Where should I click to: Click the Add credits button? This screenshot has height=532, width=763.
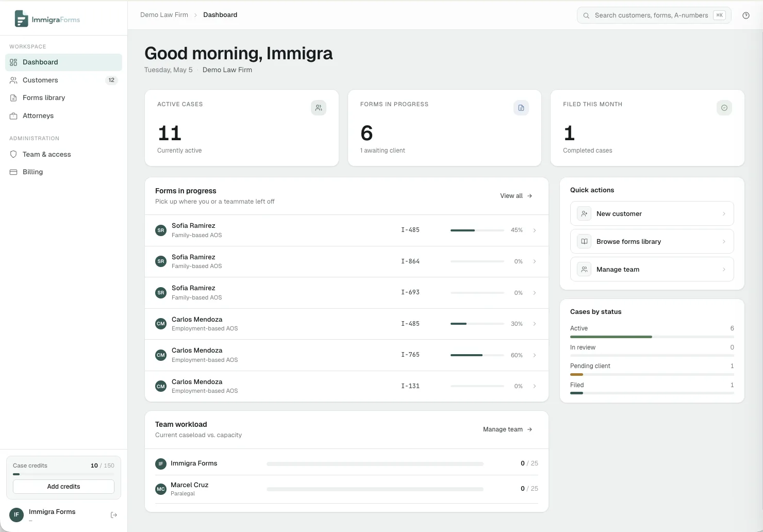pyautogui.click(x=63, y=487)
